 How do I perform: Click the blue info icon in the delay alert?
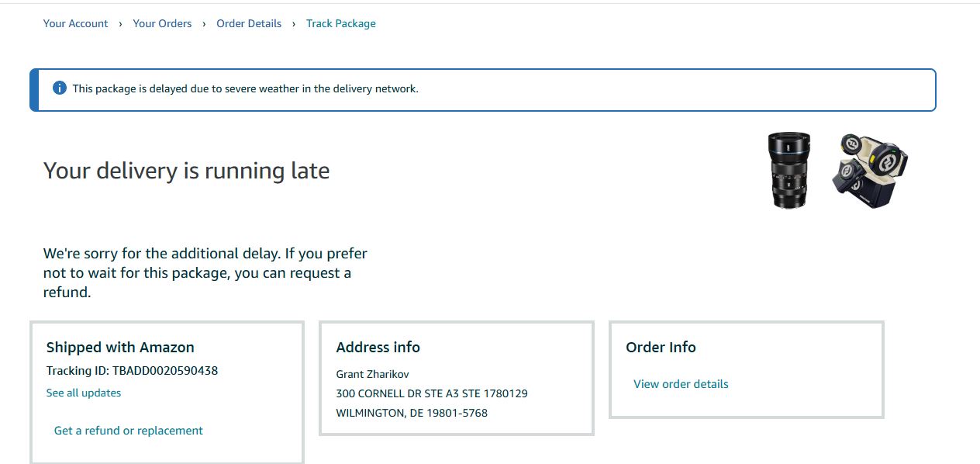coord(60,88)
